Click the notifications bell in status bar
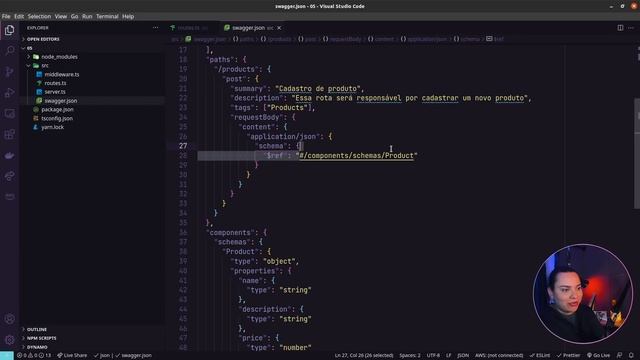 click(x=631, y=356)
